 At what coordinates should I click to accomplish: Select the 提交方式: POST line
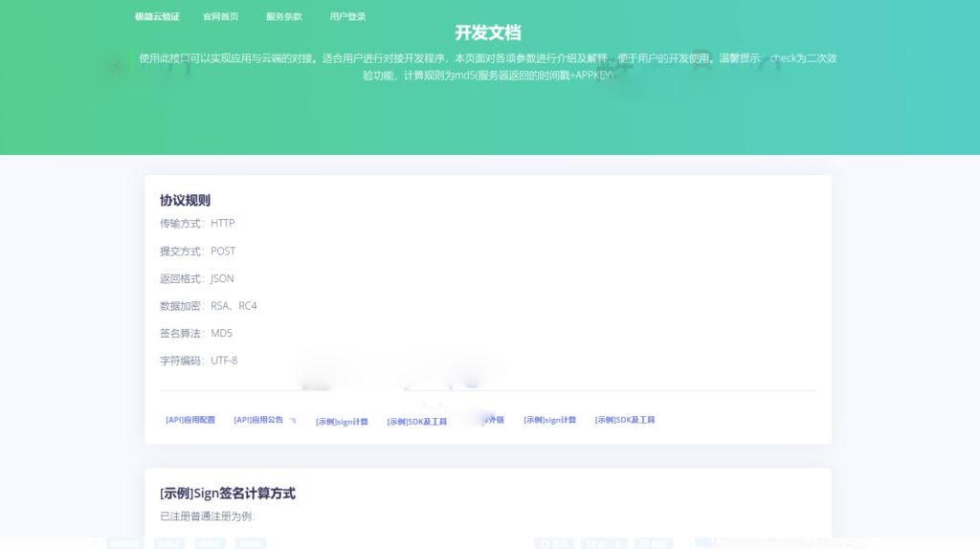point(197,252)
